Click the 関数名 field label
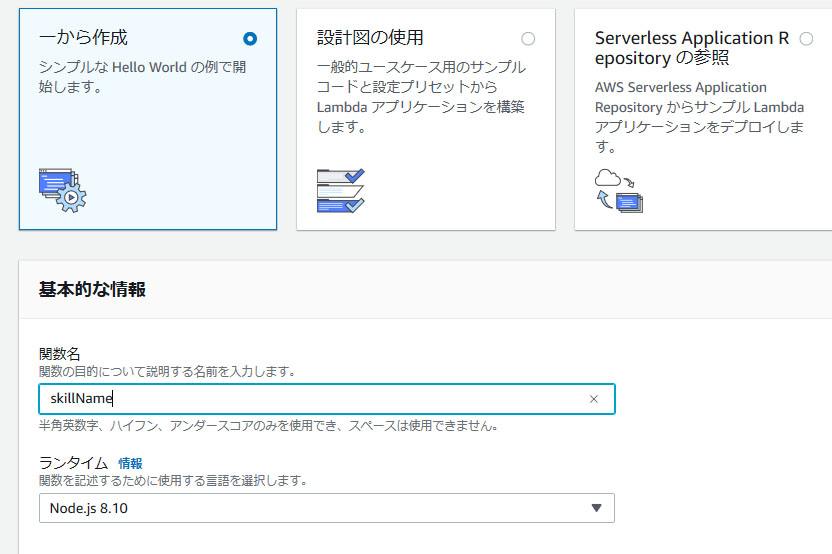832x554 pixels. (59, 354)
